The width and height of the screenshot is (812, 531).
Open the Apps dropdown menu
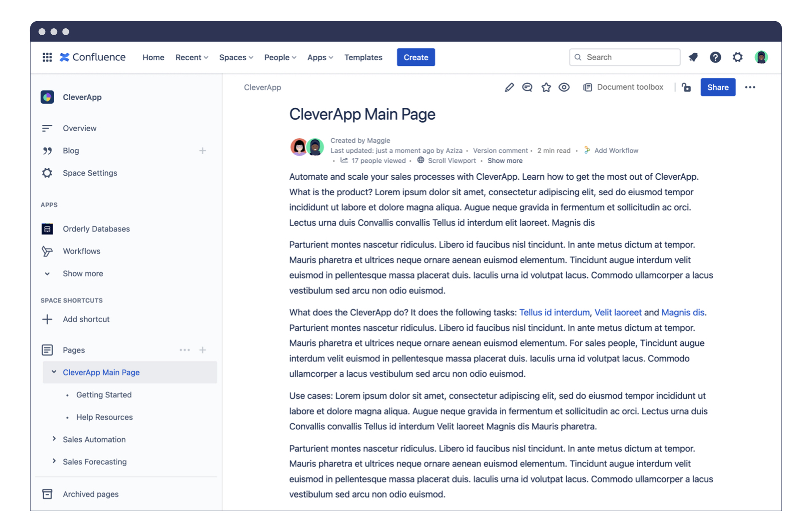coord(320,57)
